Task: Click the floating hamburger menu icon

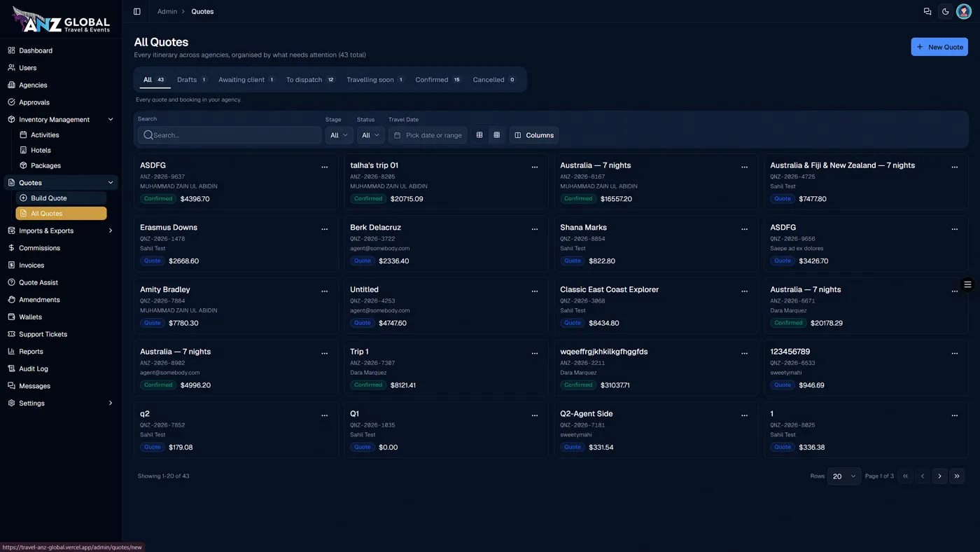Action: (967, 284)
